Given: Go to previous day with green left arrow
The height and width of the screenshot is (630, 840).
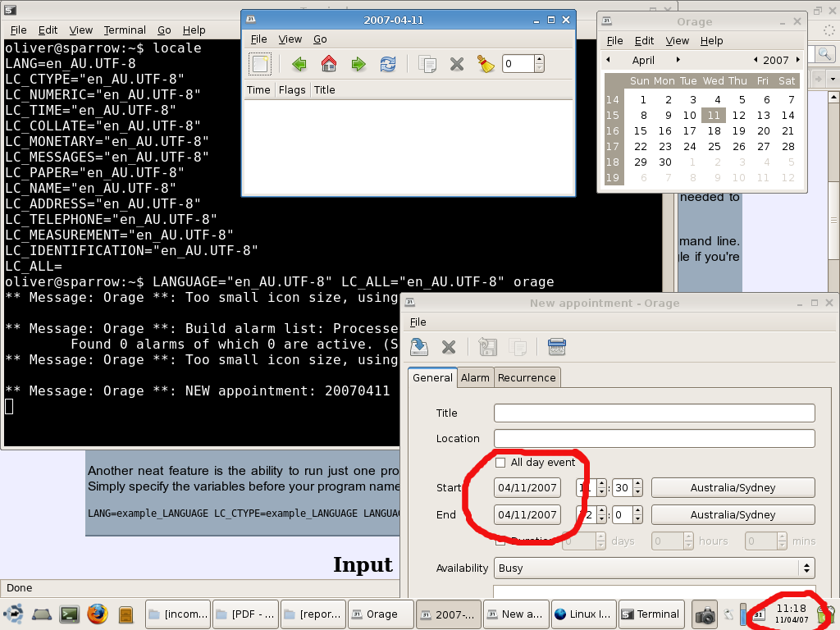Looking at the screenshot, I should [x=299, y=64].
